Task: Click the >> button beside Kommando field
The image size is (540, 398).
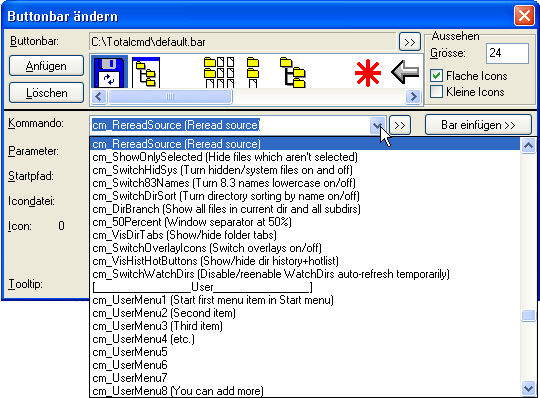Action: point(400,125)
